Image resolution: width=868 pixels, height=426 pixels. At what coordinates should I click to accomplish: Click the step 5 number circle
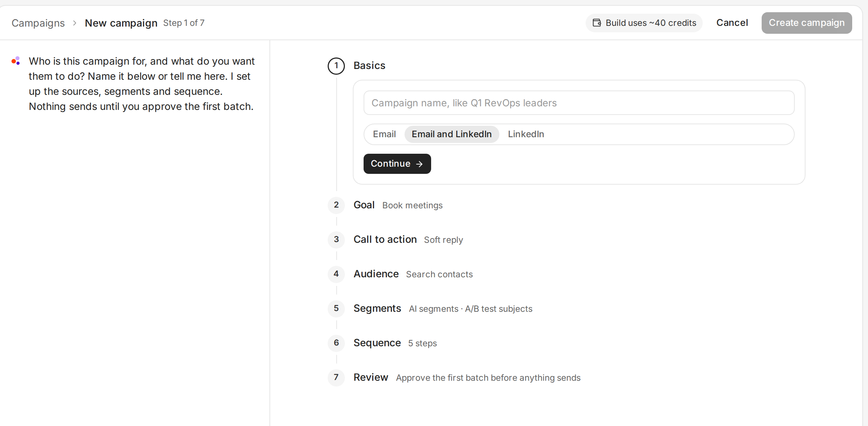click(x=336, y=309)
